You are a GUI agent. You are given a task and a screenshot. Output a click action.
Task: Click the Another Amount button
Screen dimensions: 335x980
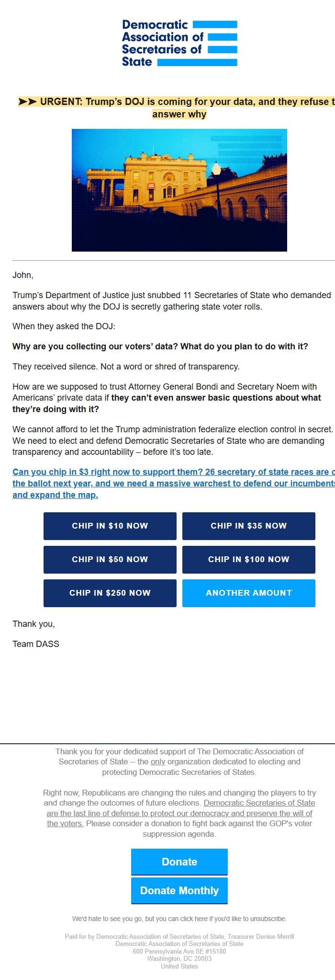tap(249, 593)
